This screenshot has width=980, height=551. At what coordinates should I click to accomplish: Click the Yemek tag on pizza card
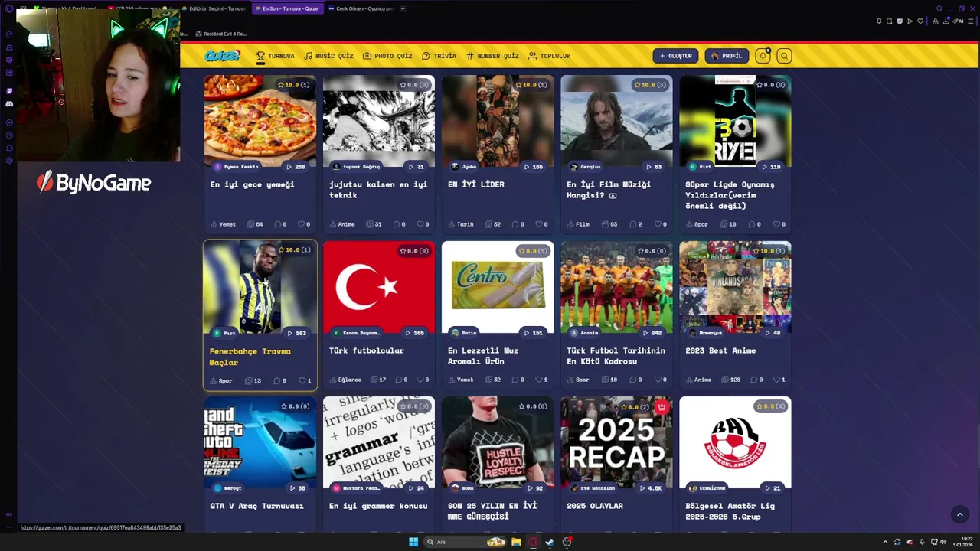tap(224, 224)
